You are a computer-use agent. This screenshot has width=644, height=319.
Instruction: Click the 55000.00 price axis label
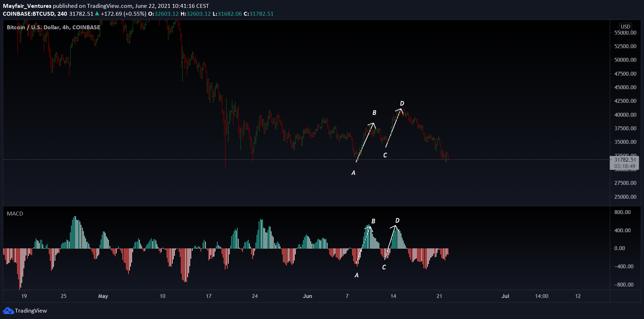point(625,33)
